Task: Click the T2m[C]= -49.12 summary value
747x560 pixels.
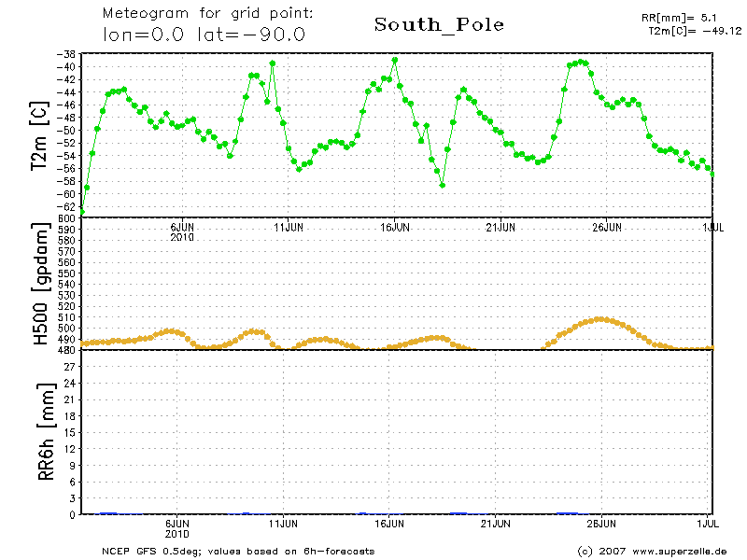Action: click(x=694, y=30)
